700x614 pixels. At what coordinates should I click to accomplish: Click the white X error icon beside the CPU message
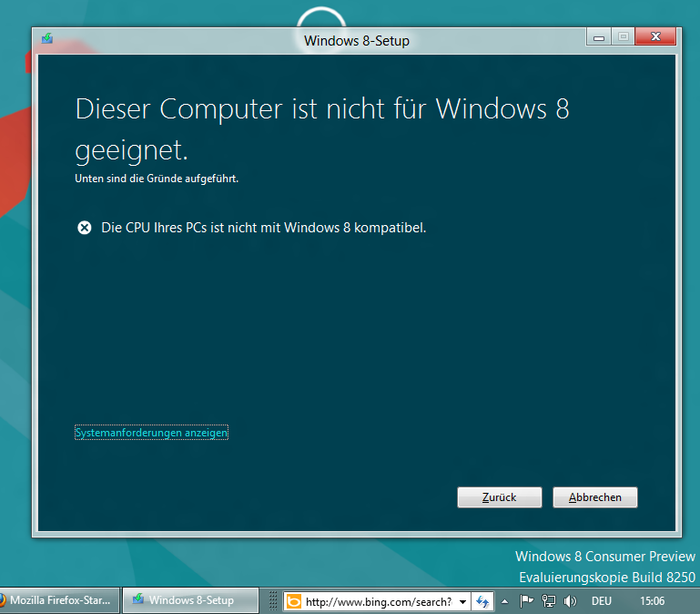pyautogui.click(x=85, y=228)
